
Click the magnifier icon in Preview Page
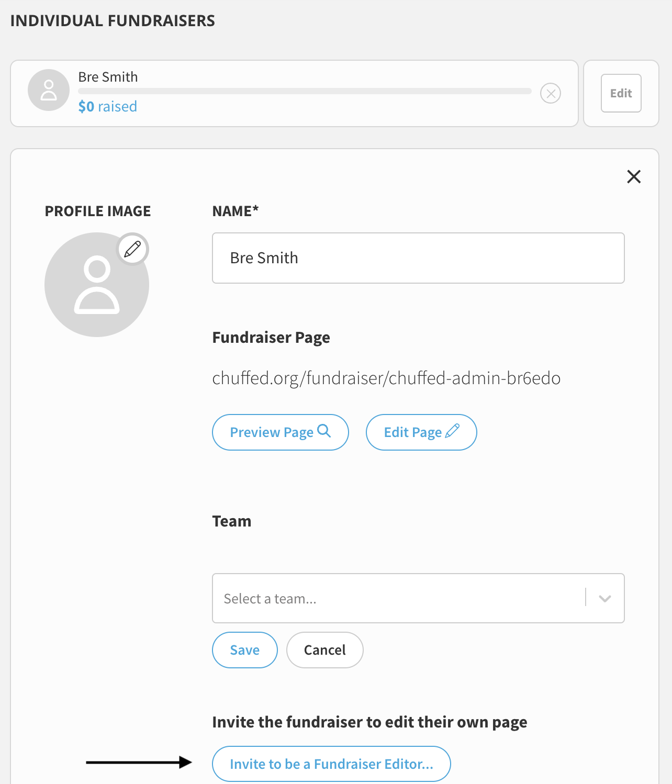coord(324,431)
